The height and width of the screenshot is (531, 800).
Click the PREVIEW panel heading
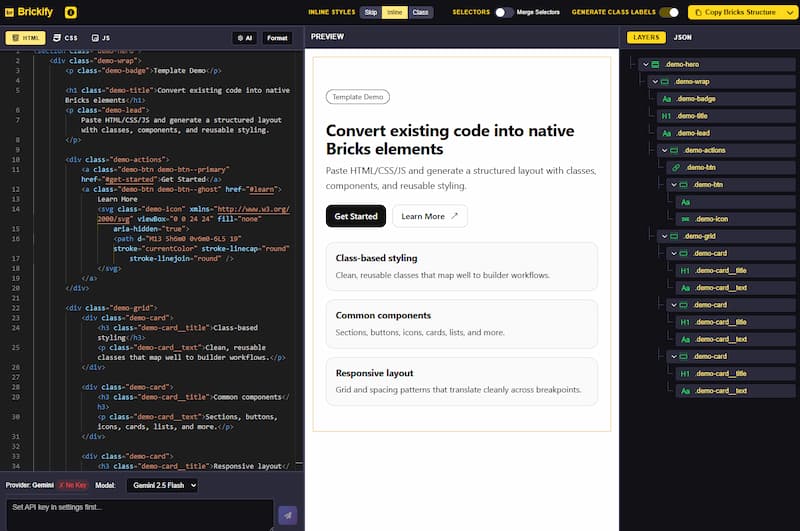(328, 37)
